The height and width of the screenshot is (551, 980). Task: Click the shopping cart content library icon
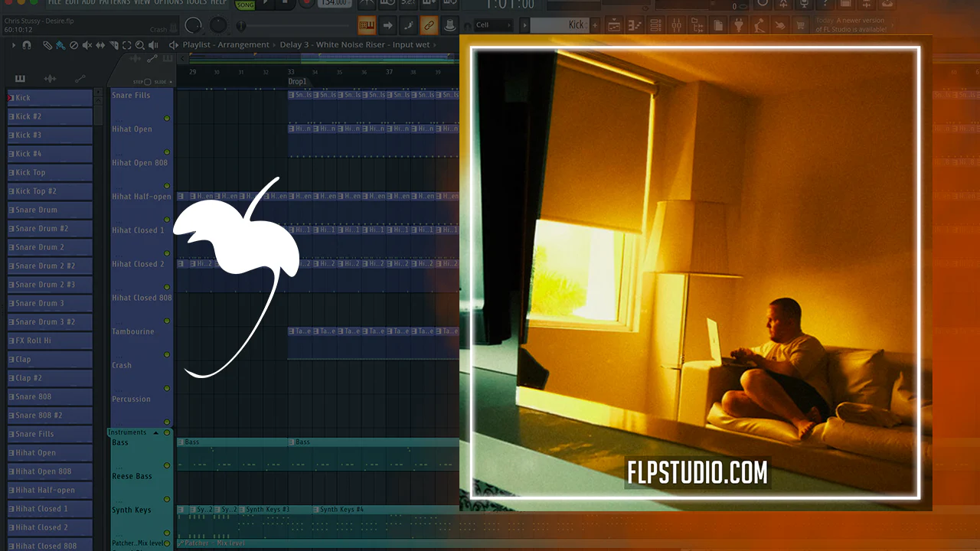tap(800, 25)
